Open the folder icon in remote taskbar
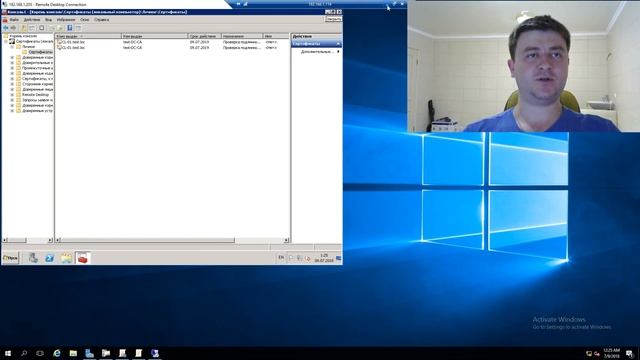Viewport: 640px width, 360px height. coord(66,258)
